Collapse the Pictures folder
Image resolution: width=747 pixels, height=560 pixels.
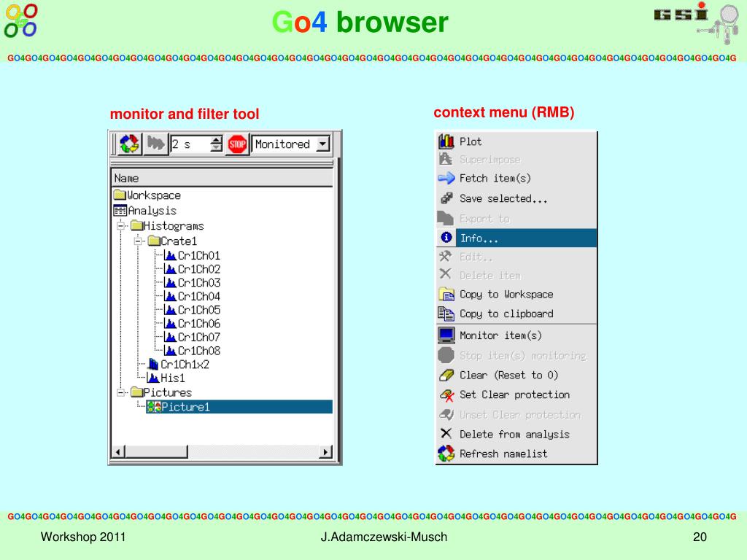point(122,392)
